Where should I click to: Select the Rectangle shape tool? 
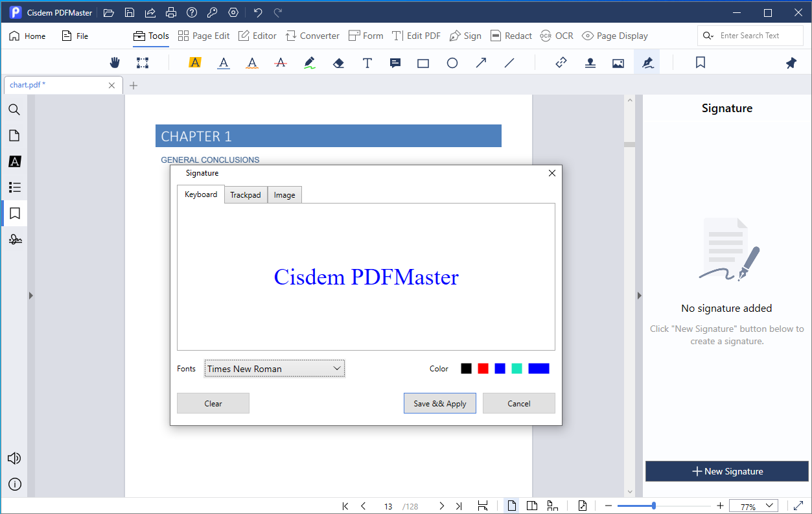tap(423, 63)
